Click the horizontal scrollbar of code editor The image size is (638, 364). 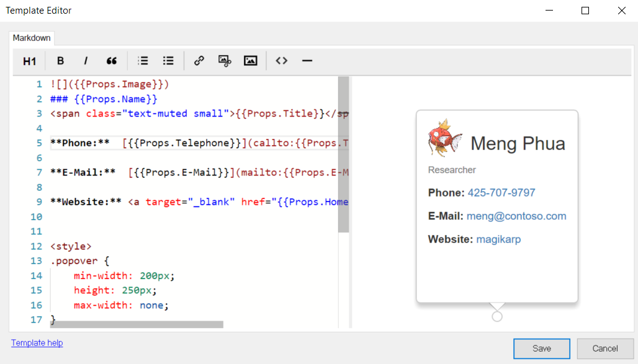tap(137, 324)
